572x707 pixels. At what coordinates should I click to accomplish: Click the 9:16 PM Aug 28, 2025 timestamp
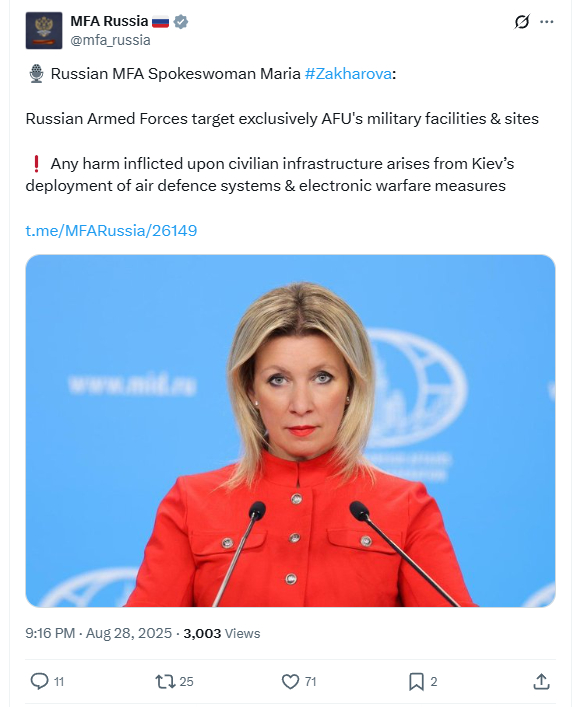coord(99,633)
